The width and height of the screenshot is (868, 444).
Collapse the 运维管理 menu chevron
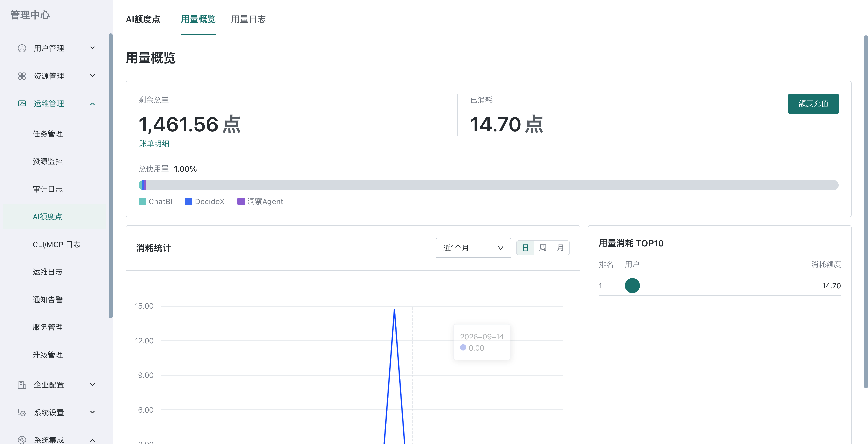click(92, 104)
